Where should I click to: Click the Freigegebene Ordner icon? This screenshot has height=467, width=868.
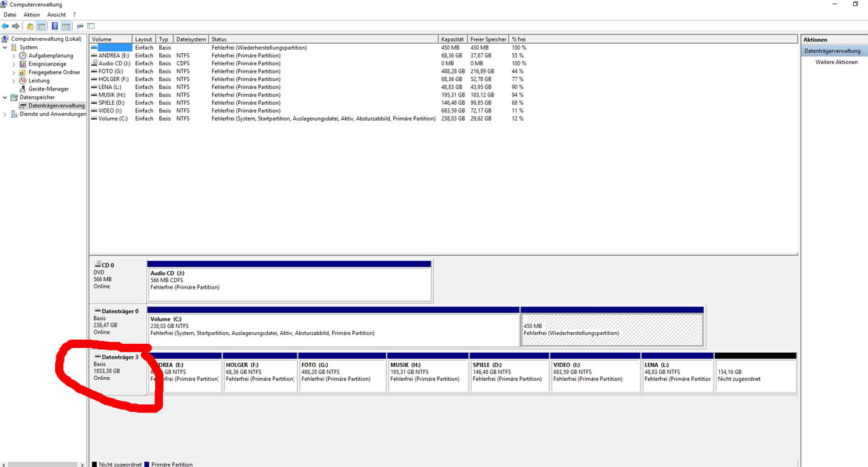tap(23, 72)
